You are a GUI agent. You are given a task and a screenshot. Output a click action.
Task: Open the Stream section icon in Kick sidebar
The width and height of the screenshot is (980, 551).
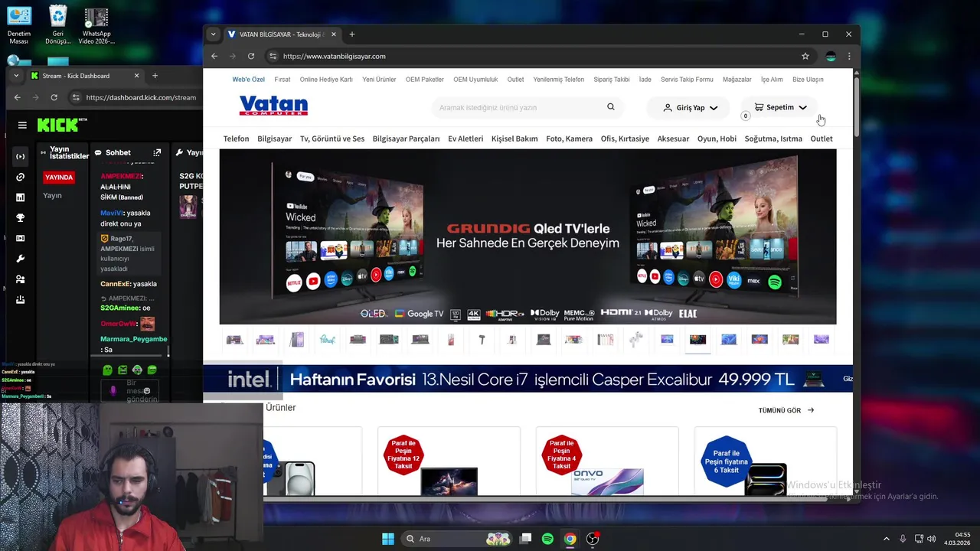pos(21,156)
